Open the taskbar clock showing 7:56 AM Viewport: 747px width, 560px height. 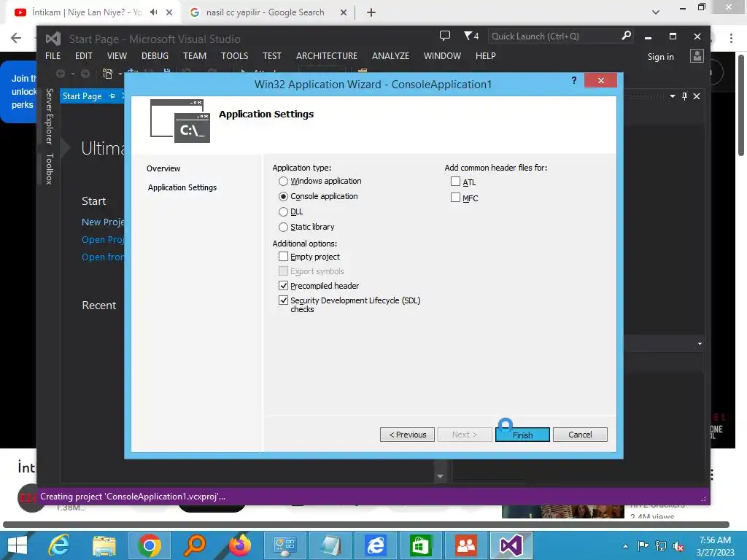click(x=715, y=546)
